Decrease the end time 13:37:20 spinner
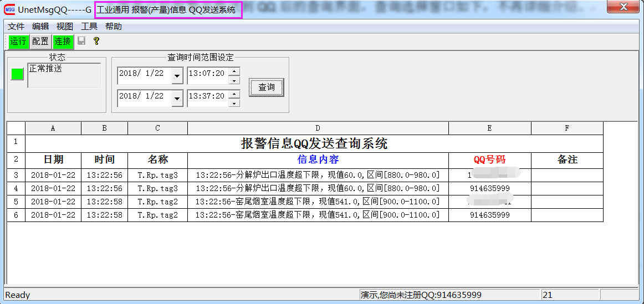This screenshot has height=304, width=644. click(234, 103)
